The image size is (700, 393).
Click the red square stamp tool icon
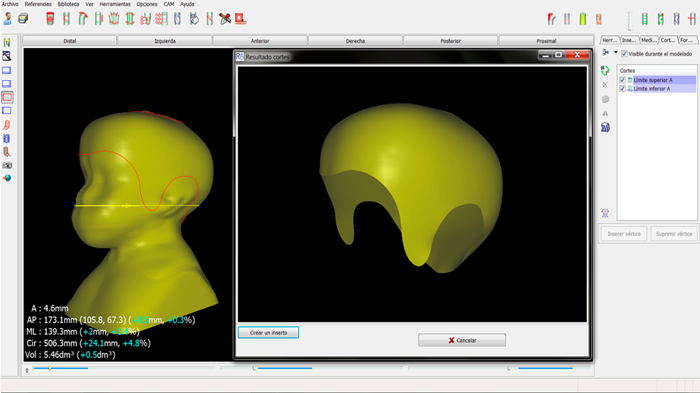[241, 18]
